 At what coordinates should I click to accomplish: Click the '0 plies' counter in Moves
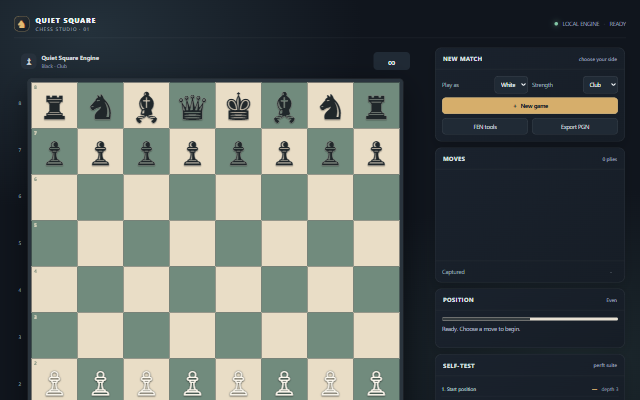(x=609, y=159)
